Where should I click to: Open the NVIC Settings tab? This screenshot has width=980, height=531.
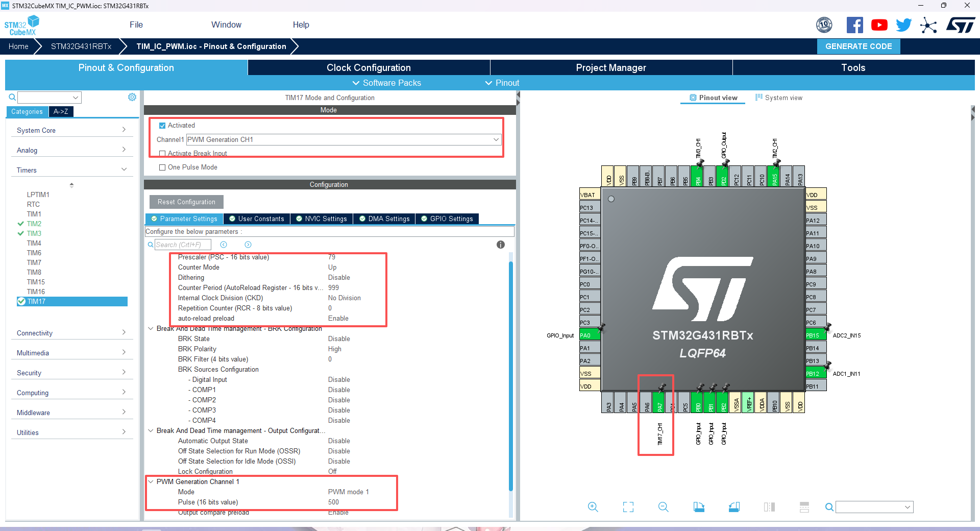pyautogui.click(x=321, y=219)
